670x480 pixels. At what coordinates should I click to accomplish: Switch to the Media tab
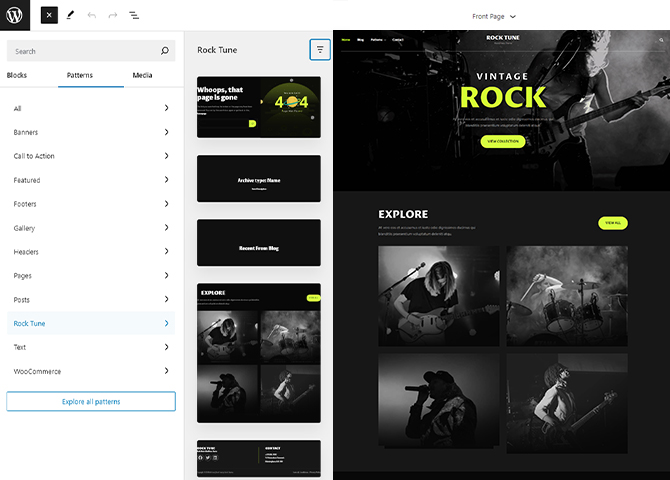pos(142,75)
